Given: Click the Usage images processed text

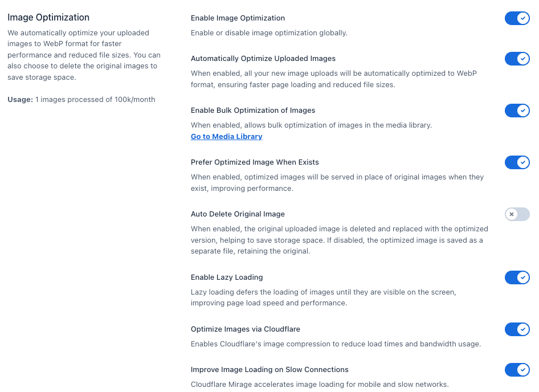Looking at the screenshot, I should pos(81,100).
